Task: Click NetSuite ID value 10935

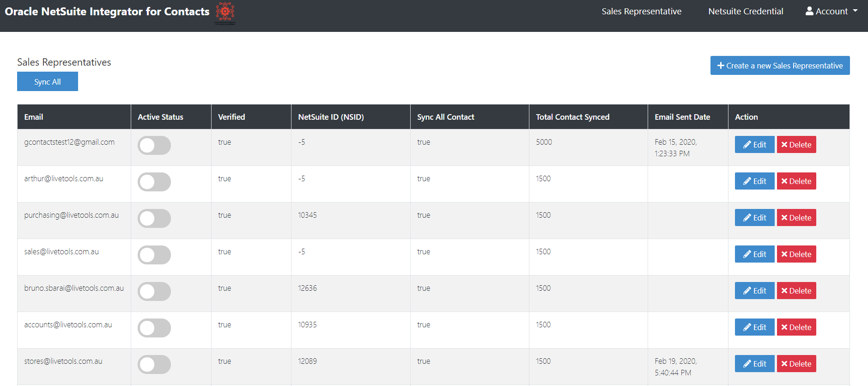Action: coord(307,325)
